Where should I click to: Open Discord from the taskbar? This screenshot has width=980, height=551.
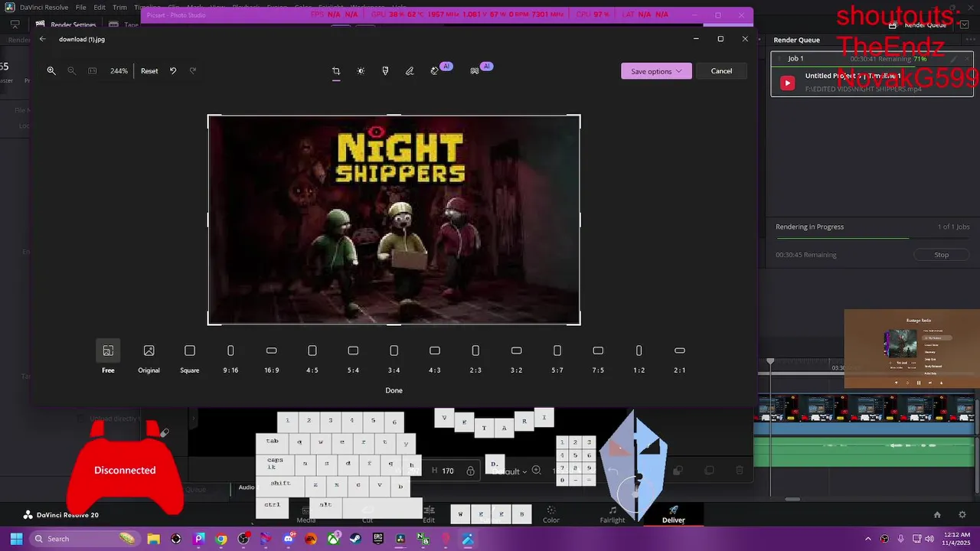[x=289, y=539]
